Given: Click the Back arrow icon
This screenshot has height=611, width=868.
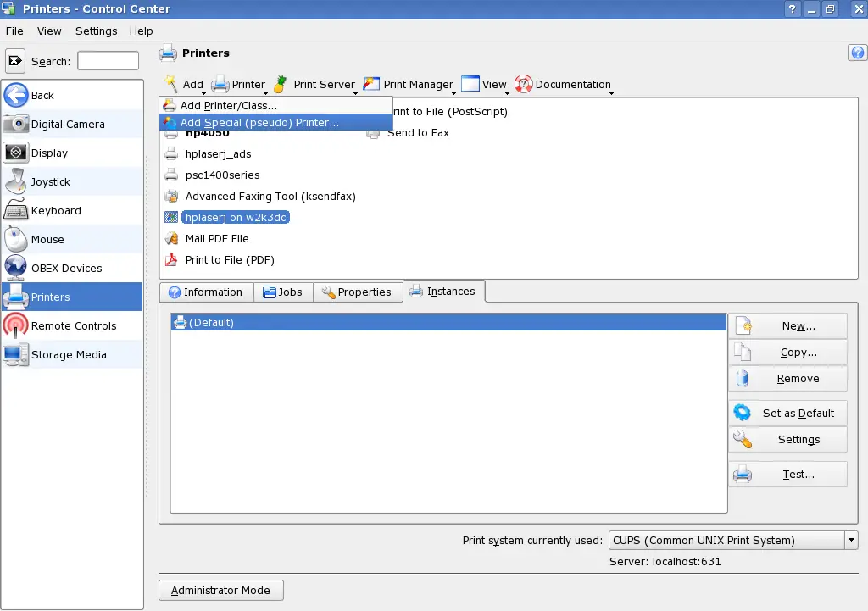Looking at the screenshot, I should pyautogui.click(x=16, y=95).
